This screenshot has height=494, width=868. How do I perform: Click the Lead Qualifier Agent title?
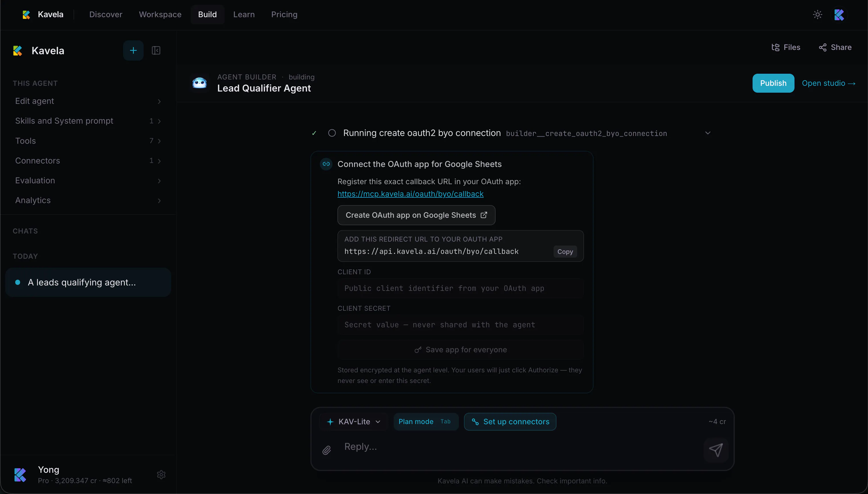pyautogui.click(x=264, y=88)
